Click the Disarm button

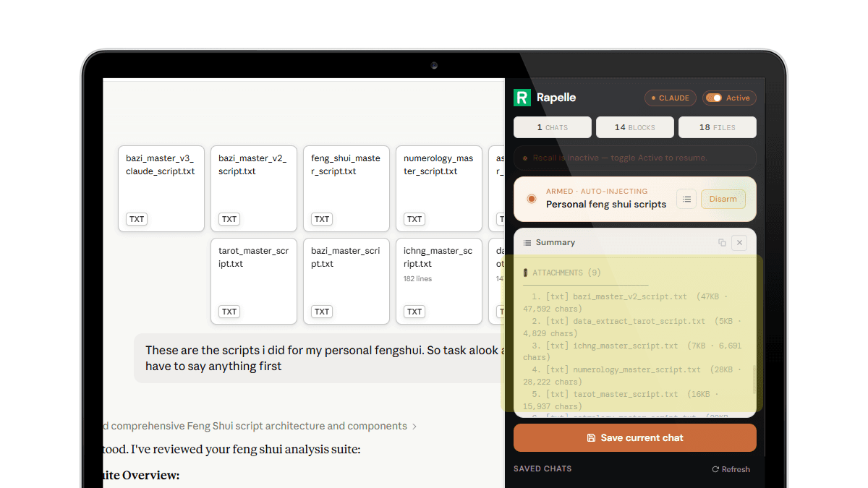click(723, 199)
